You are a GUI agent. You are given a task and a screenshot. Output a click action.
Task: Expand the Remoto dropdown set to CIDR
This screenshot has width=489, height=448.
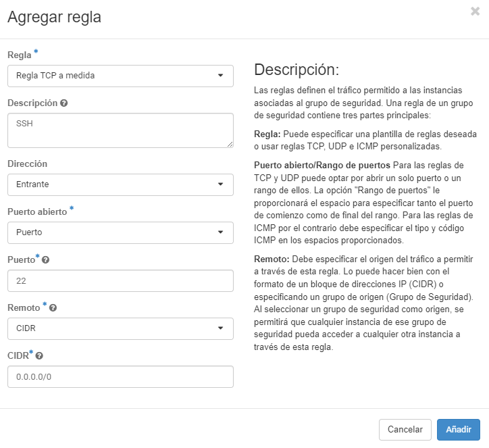[x=120, y=328]
